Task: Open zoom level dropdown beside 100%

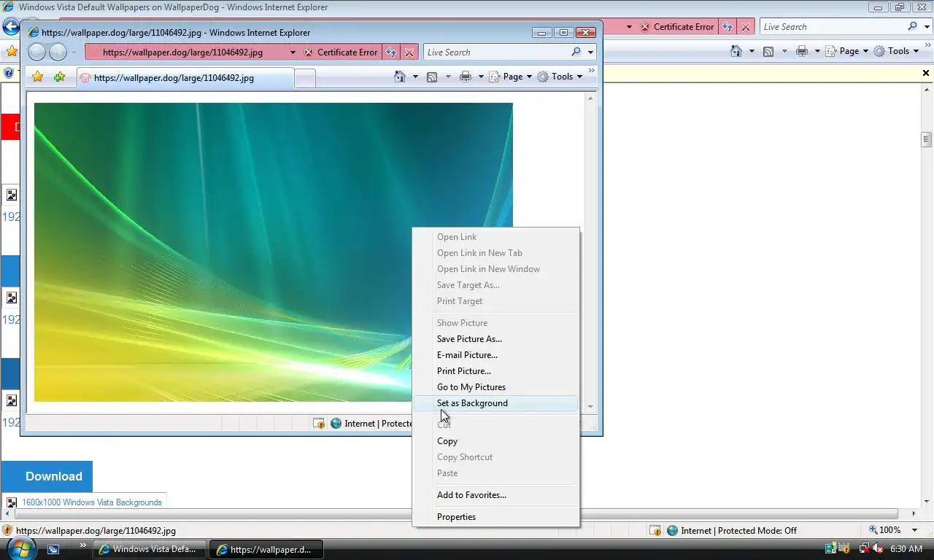Action: click(x=916, y=531)
